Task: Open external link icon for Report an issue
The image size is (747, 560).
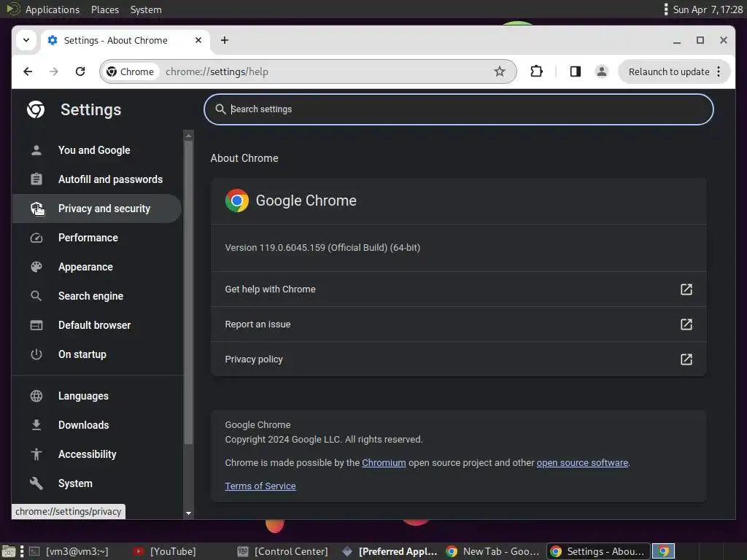Action: [686, 324]
